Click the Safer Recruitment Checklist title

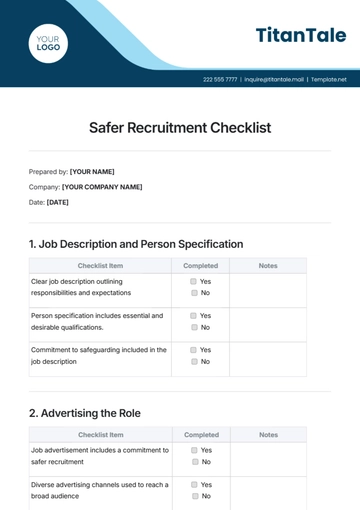click(180, 128)
